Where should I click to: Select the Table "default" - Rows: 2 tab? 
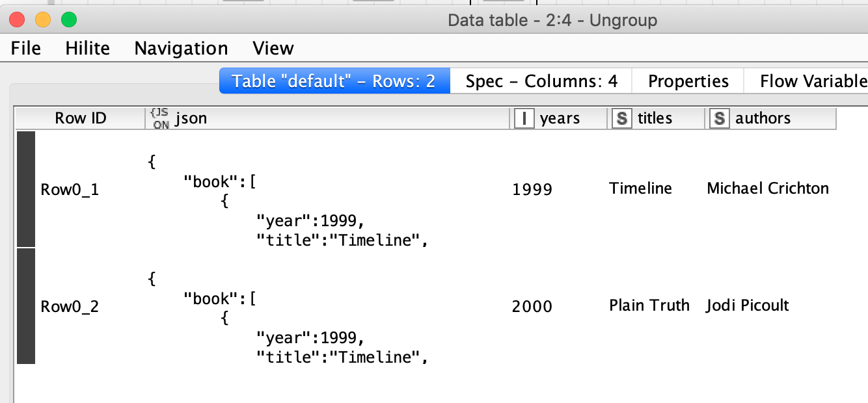[334, 81]
